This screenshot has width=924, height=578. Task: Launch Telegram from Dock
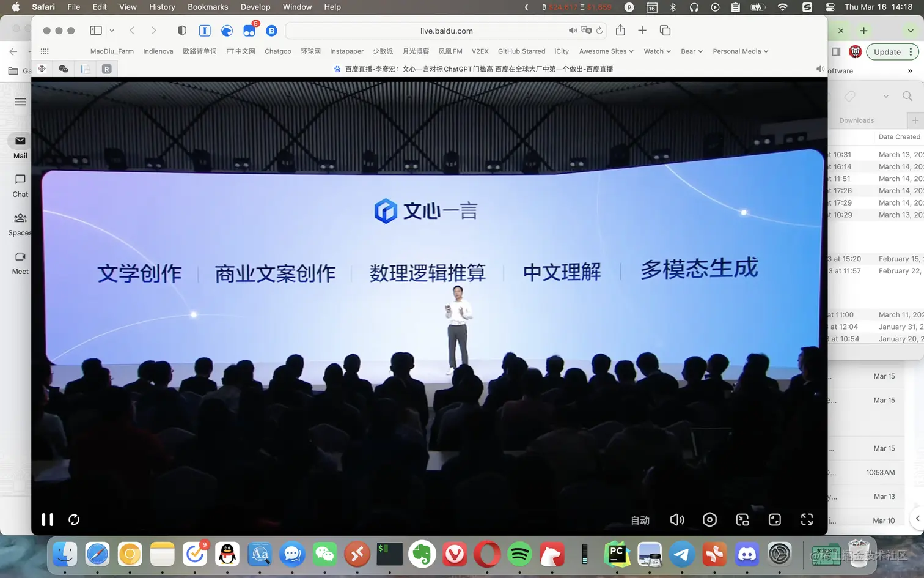click(x=682, y=555)
